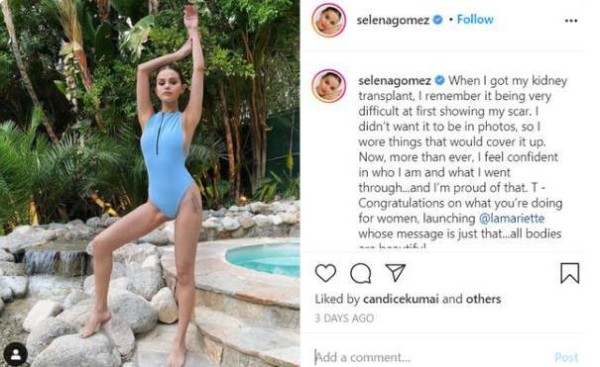600x367 pixels.
Task: Click the verified badge in the caption
Action: click(440, 80)
